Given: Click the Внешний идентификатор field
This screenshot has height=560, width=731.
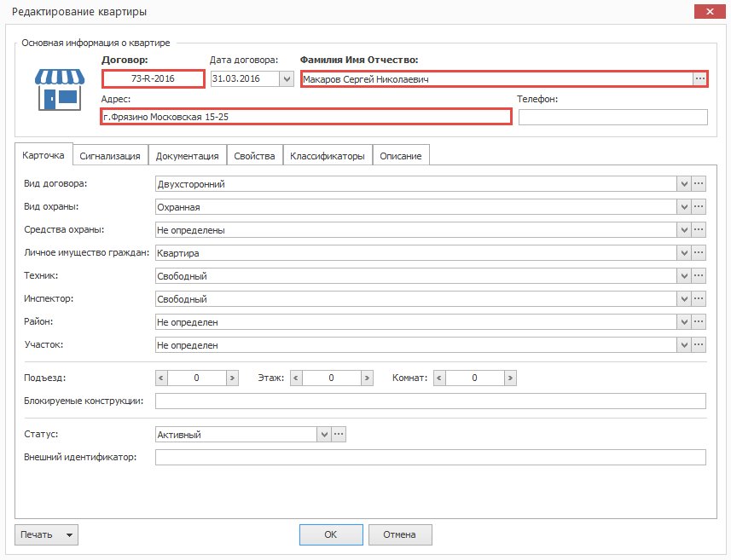Looking at the screenshot, I should (x=430, y=457).
